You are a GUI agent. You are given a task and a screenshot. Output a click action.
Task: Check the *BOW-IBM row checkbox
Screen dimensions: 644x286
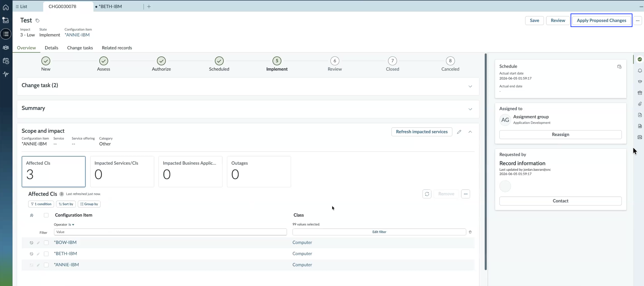46,243
